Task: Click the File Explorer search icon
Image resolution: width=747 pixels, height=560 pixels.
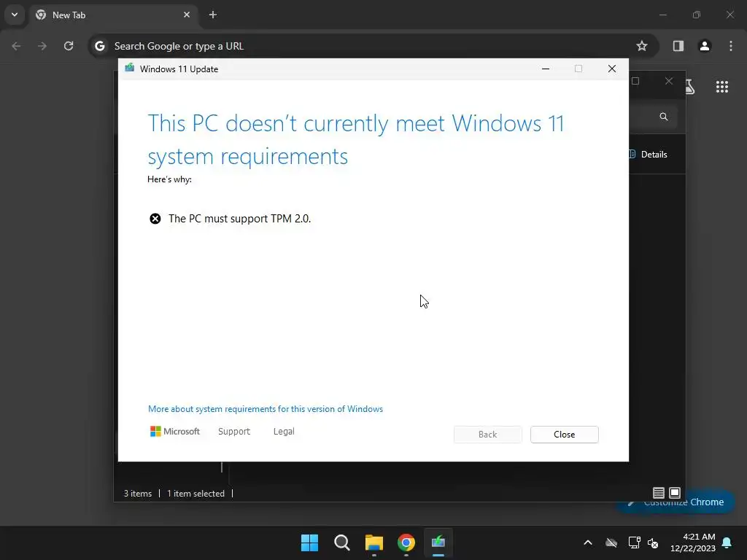Action: [664, 117]
